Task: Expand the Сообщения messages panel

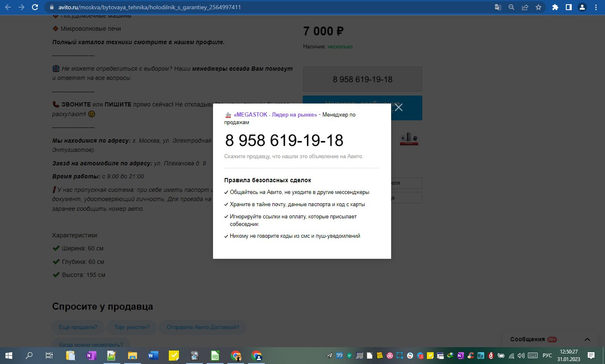Action: coord(587,339)
